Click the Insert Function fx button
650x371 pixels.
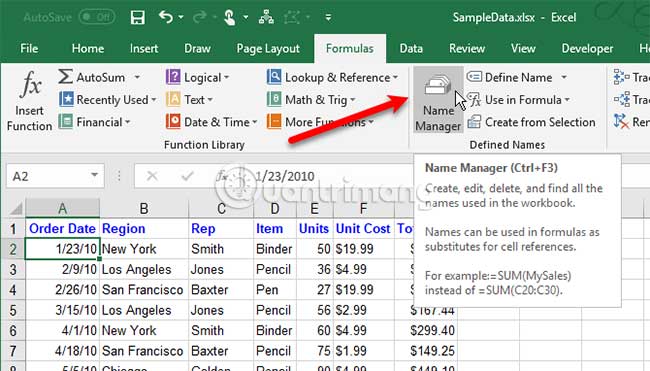29,101
